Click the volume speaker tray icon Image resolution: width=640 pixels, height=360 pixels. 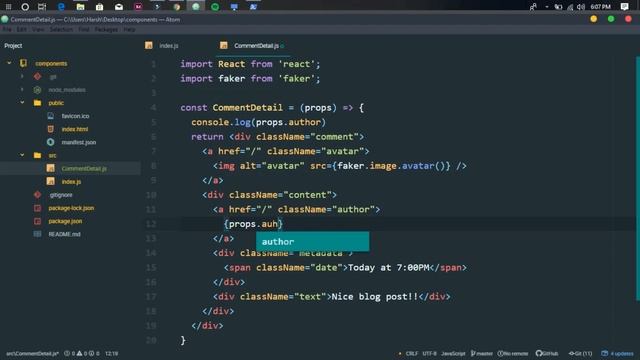pyautogui.click(x=580, y=7)
